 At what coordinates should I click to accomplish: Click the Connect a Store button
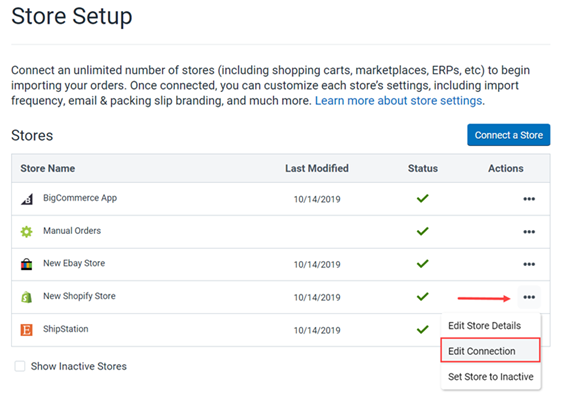point(509,135)
